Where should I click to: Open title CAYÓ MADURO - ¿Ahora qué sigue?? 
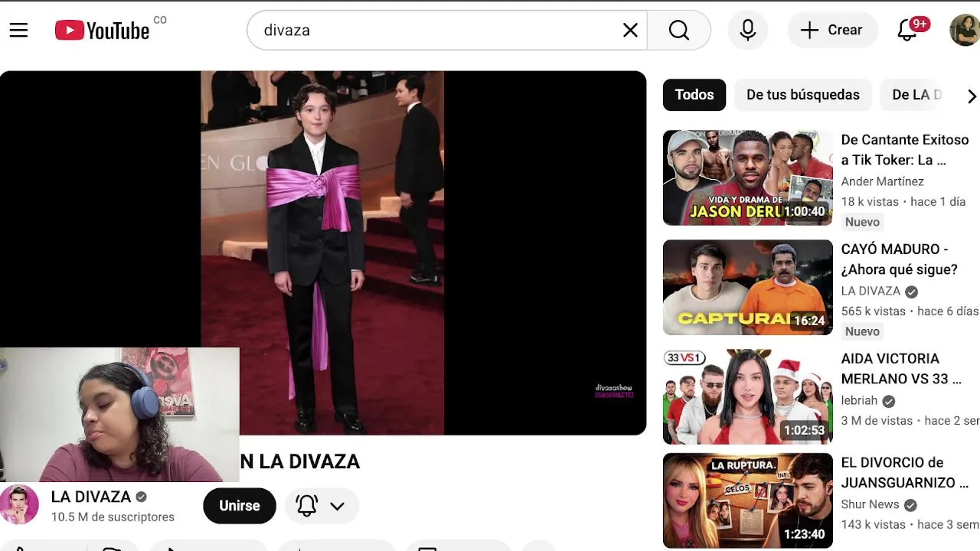900,259
